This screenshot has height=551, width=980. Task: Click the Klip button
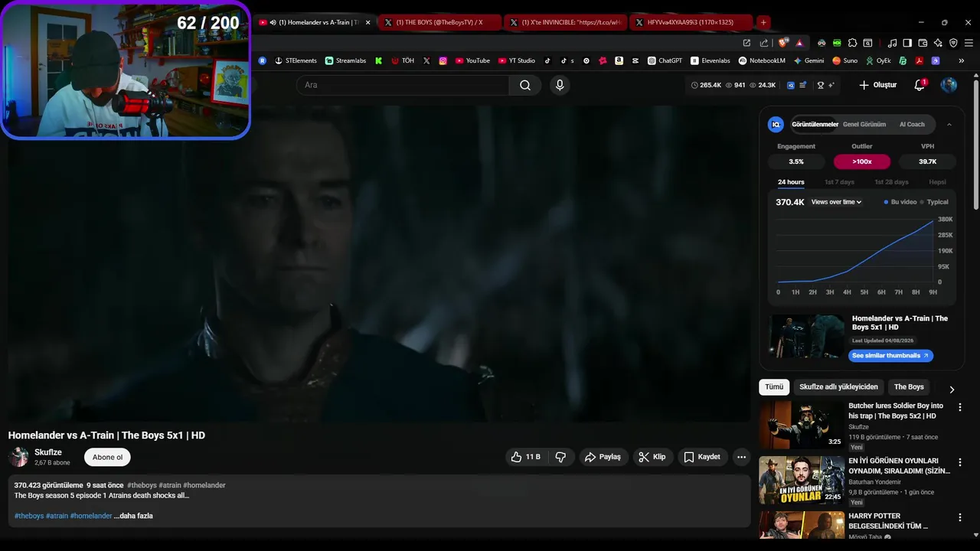(652, 457)
